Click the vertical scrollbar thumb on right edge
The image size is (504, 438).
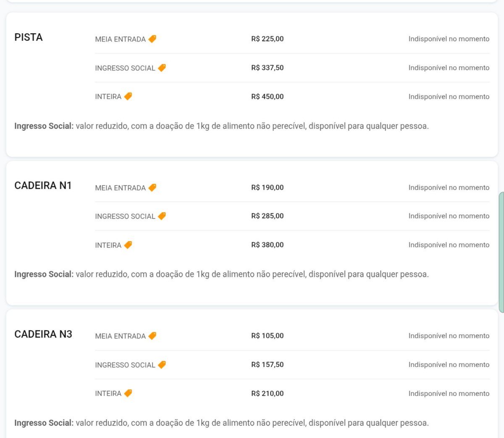[501, 252]
